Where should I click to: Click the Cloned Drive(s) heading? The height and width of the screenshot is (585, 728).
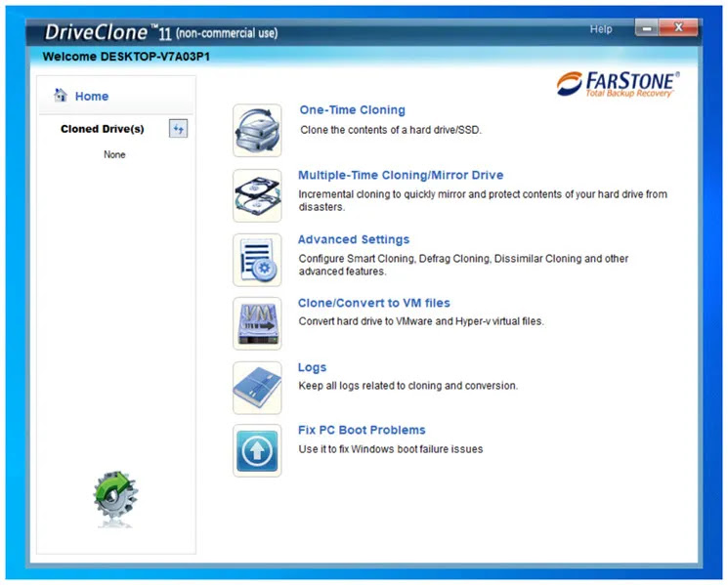click(103, 129)
